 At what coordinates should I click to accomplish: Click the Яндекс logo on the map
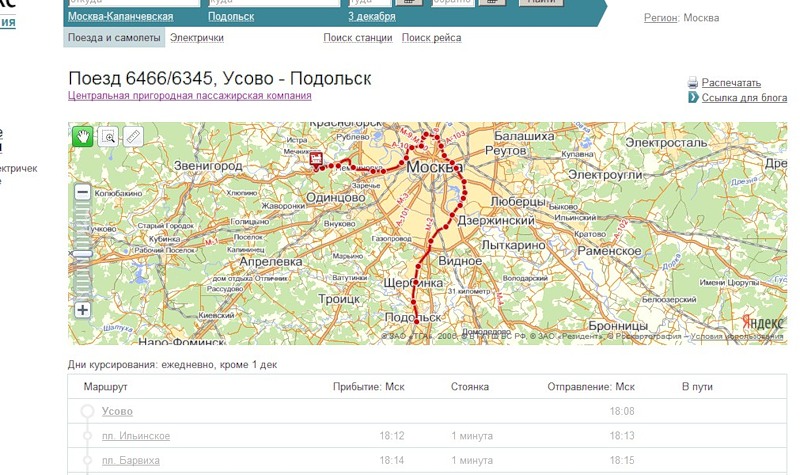pyautogui.click(x=762, y=322)
